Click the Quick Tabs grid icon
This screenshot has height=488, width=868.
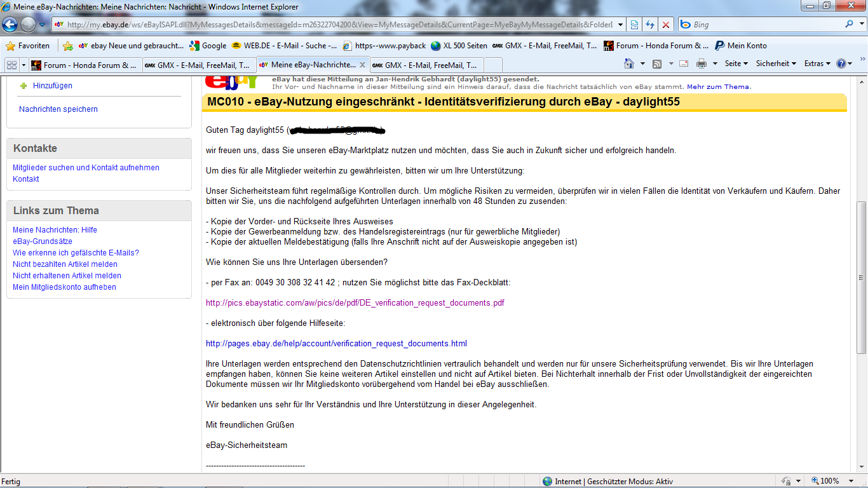(x=10, y=64)
